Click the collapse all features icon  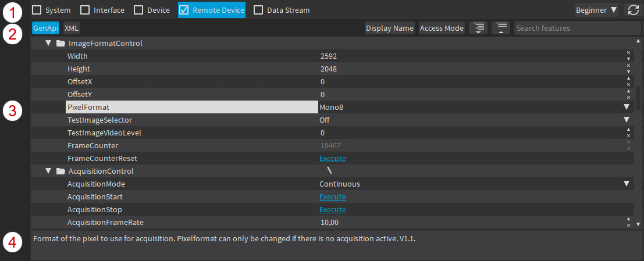pos(500,28)
